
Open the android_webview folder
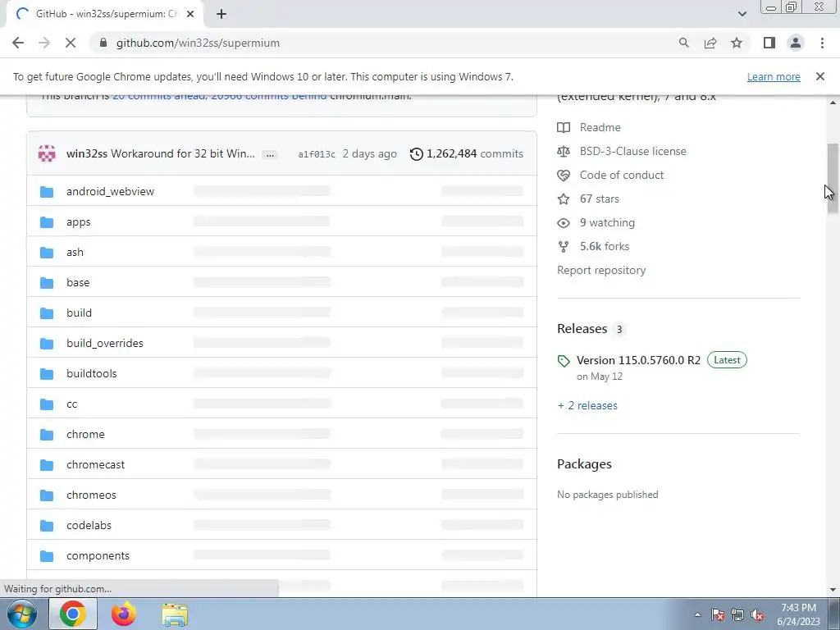(111, 191)
